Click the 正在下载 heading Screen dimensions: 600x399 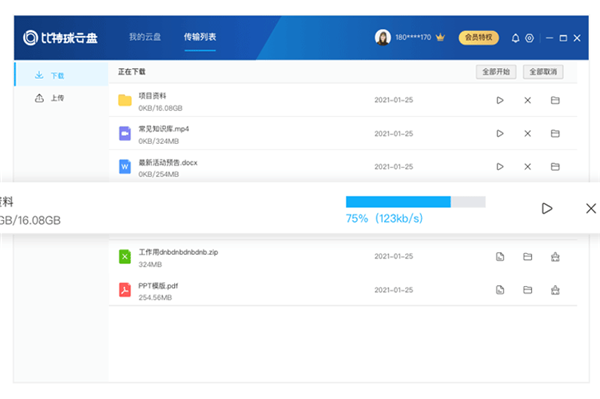(132, 72)
